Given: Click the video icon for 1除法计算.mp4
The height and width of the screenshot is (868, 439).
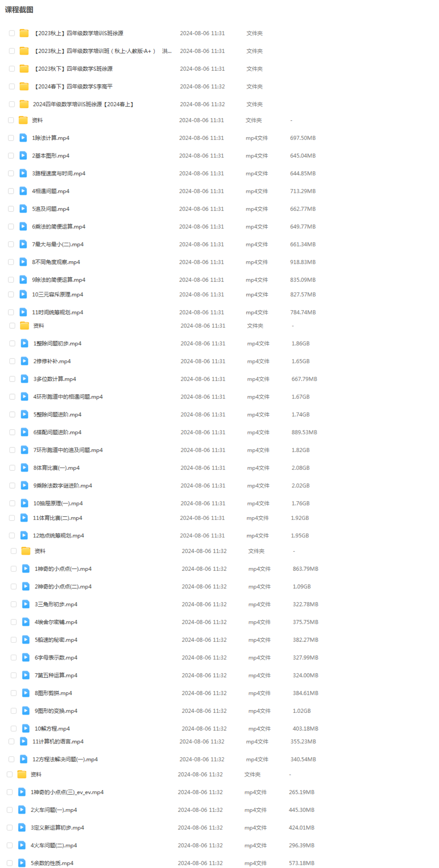Looking at the screenshot, I should click(23, 138).
